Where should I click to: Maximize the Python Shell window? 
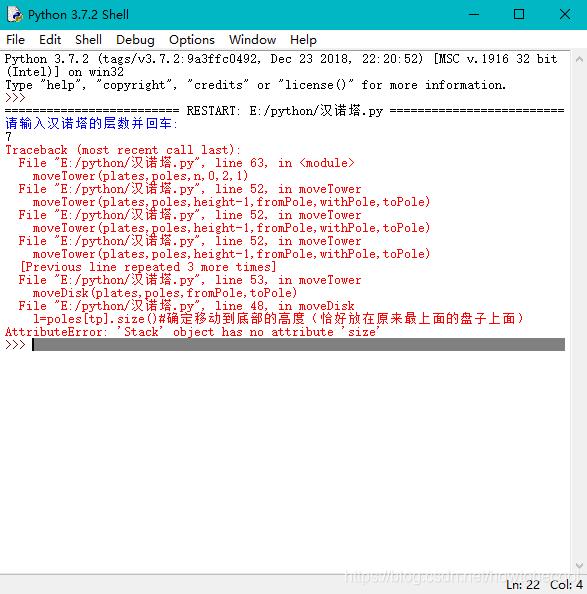(519, 14)
